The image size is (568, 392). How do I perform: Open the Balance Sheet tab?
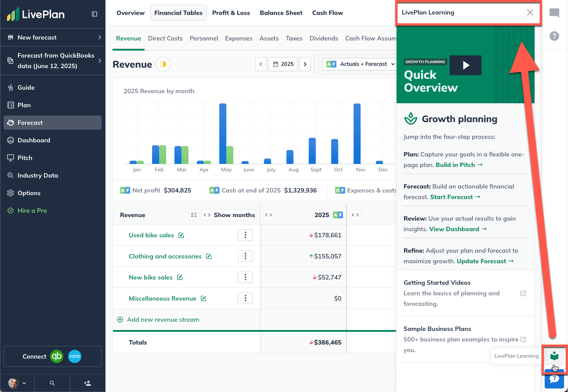(281, 13)
